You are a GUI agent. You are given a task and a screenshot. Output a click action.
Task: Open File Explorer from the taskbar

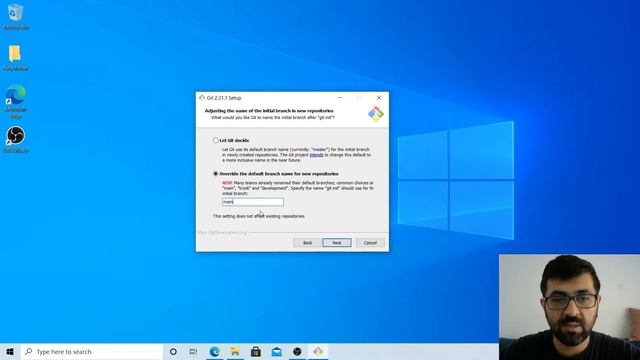235,351
